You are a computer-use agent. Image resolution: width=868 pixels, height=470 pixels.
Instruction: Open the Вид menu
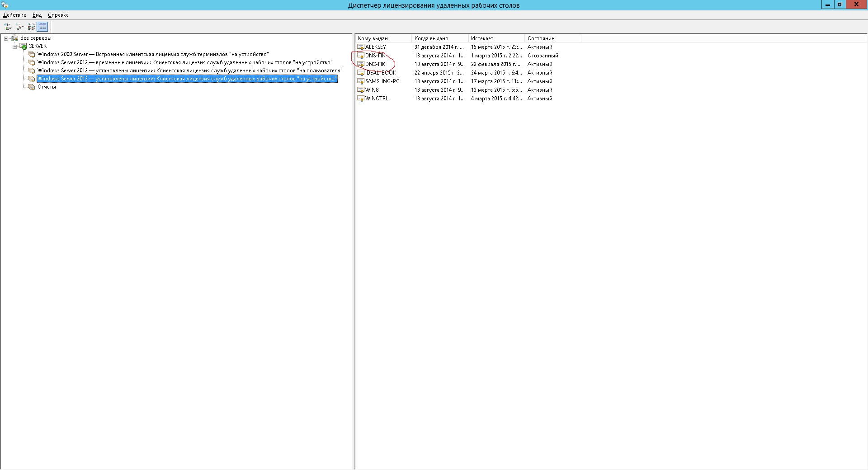pyautogui.click(x=37, y=15)
